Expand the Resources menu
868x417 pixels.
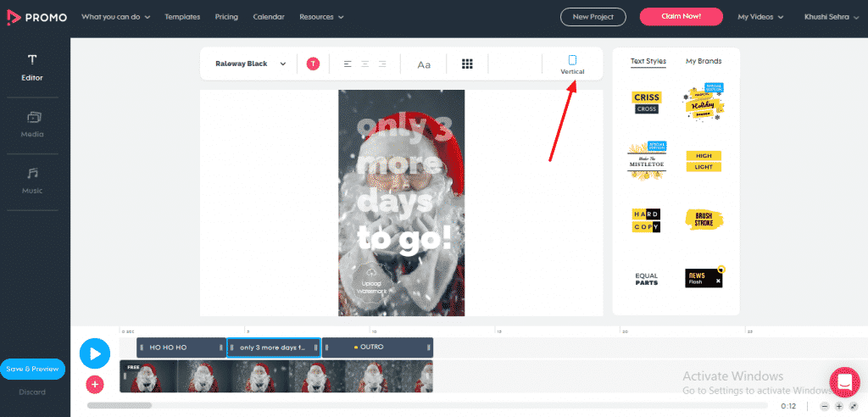(x=321, y=17)
